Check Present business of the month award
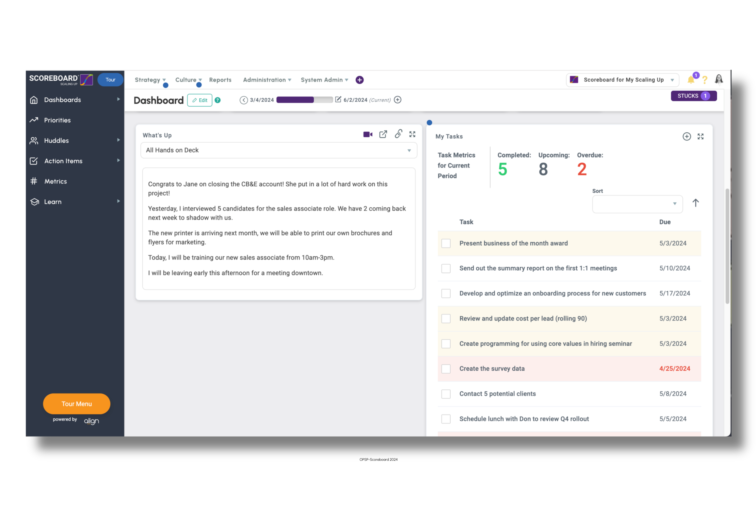756x532 pixels. tap(446, 243)
